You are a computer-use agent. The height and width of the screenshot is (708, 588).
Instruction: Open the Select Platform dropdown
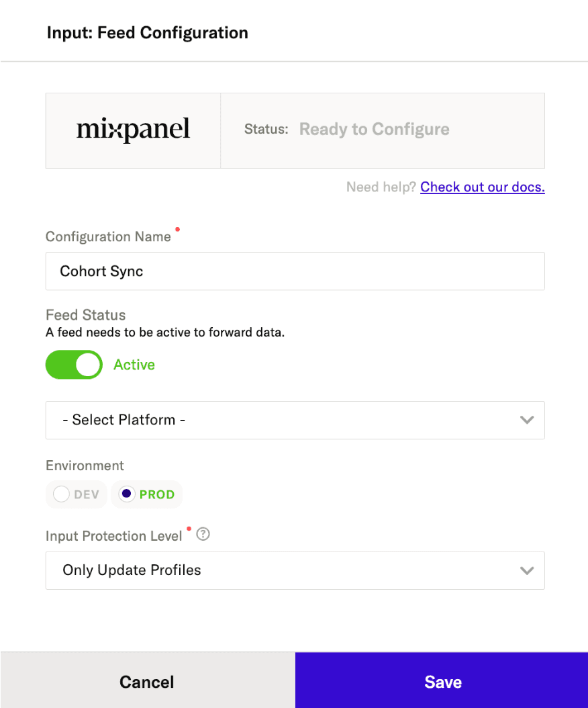pos(294,420)
